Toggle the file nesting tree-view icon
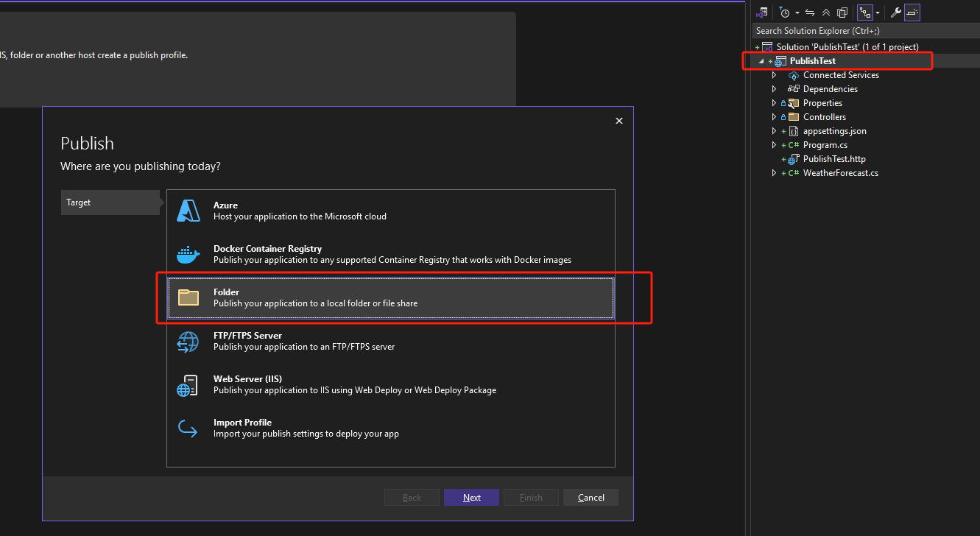This screenshot has width=980, height=536. click(x=865, y=13)
